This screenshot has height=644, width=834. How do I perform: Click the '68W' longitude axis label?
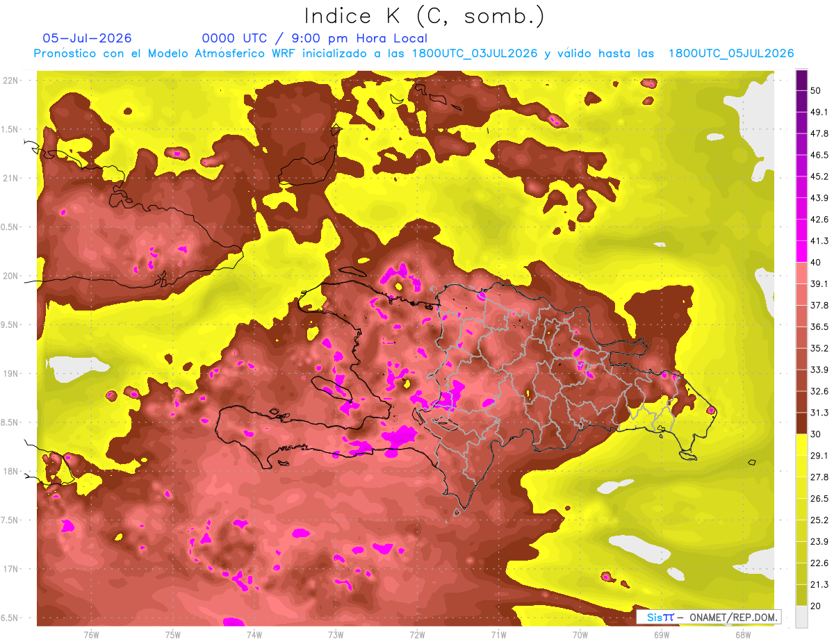[x=743, y=634]
